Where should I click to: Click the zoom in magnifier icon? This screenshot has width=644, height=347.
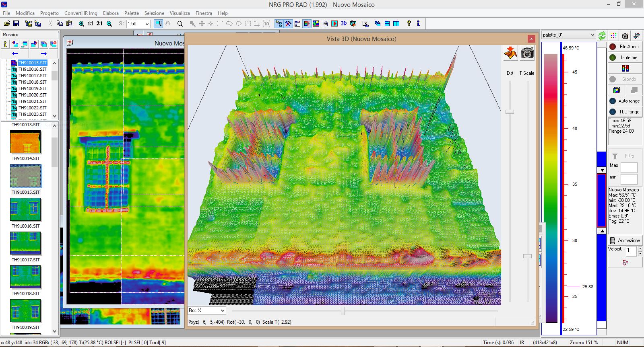coord(81,24)
